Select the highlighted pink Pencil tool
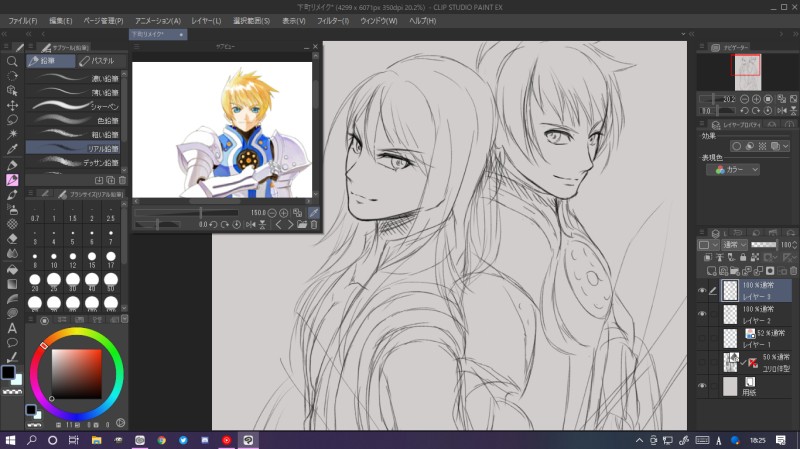 pyautogui.click(x=12, y=180)
